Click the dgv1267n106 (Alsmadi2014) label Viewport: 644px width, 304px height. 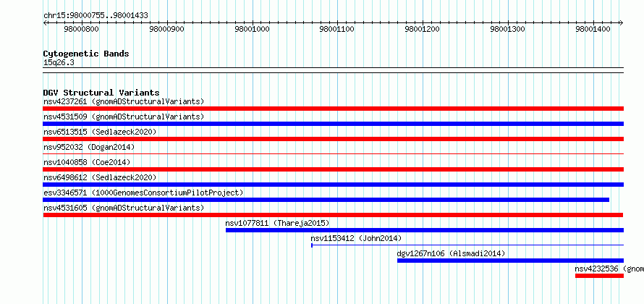click(451, 253)
